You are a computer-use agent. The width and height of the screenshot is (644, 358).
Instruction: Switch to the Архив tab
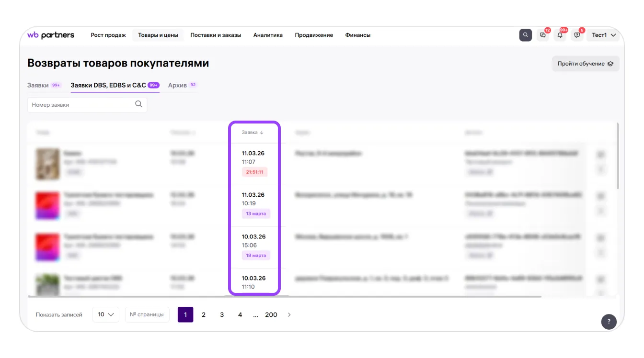[183, 85]
